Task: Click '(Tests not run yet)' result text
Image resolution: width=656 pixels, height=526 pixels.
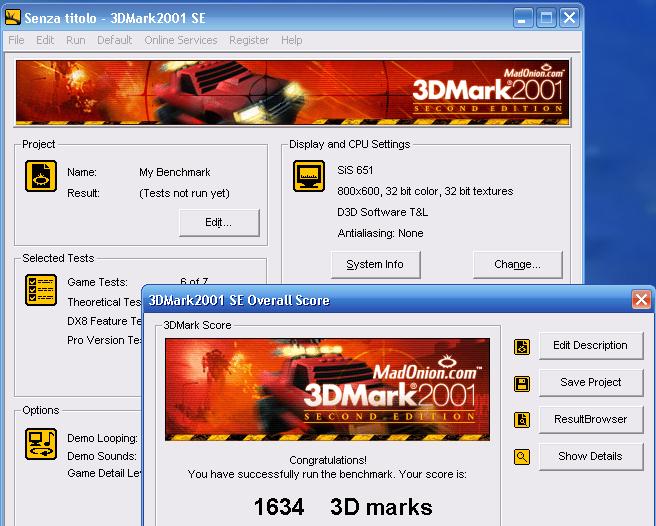Action: pos(184,193)
